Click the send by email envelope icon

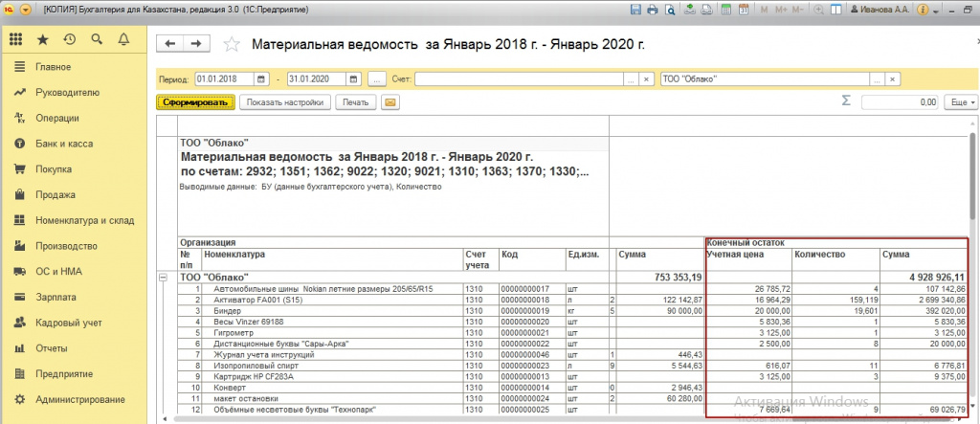click(390, 102)
